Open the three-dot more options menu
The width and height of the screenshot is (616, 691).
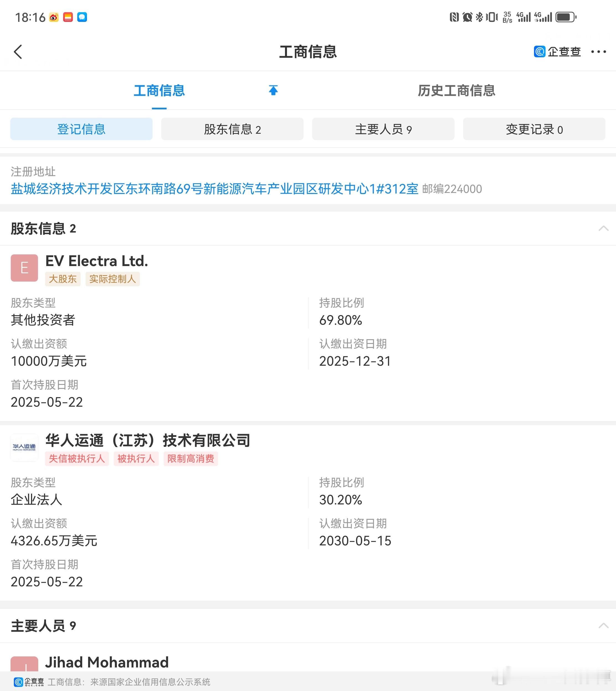pyautogui.click(x=598, y=52)
